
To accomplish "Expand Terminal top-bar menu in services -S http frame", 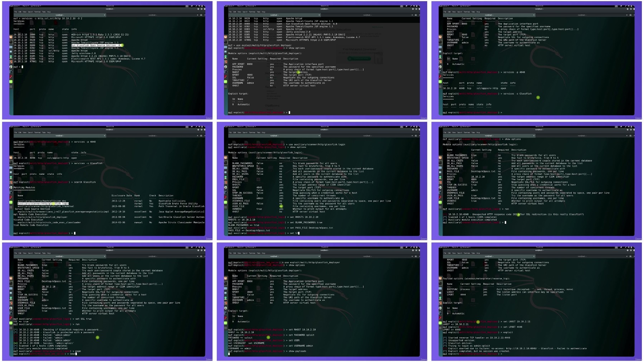I will tap(36, 6).
